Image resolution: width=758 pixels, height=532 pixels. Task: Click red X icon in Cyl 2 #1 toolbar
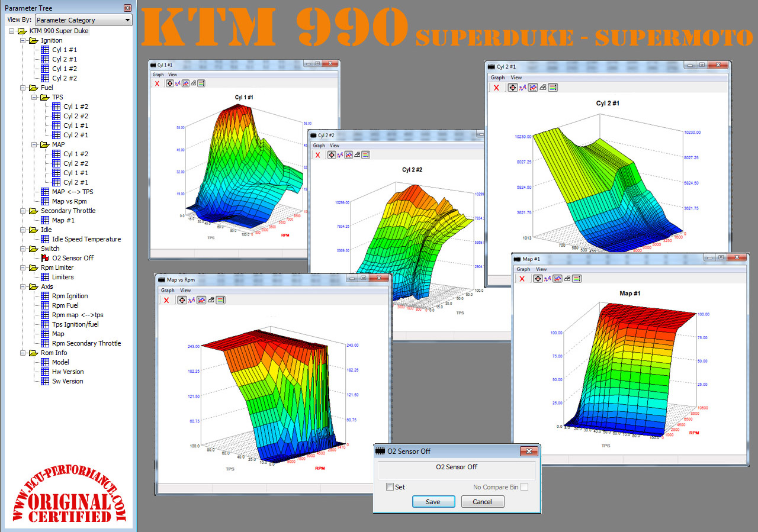(x=496, y=87)
